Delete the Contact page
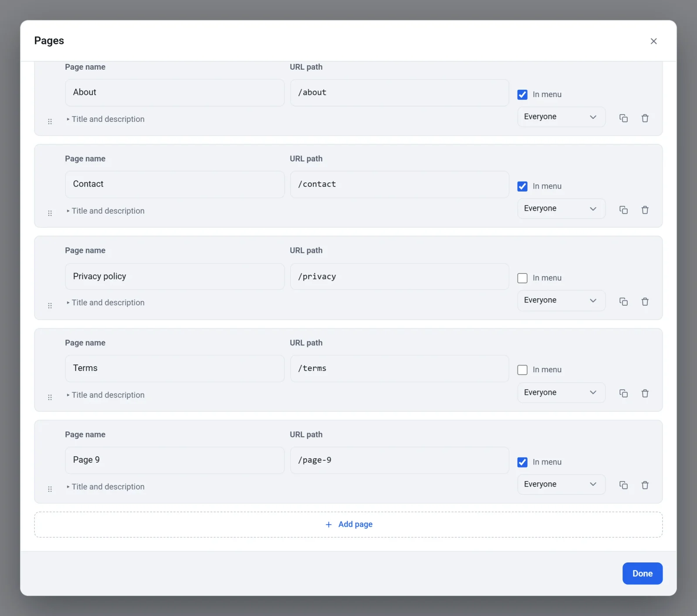Screen dimensions: 697x616 [645, 210]
